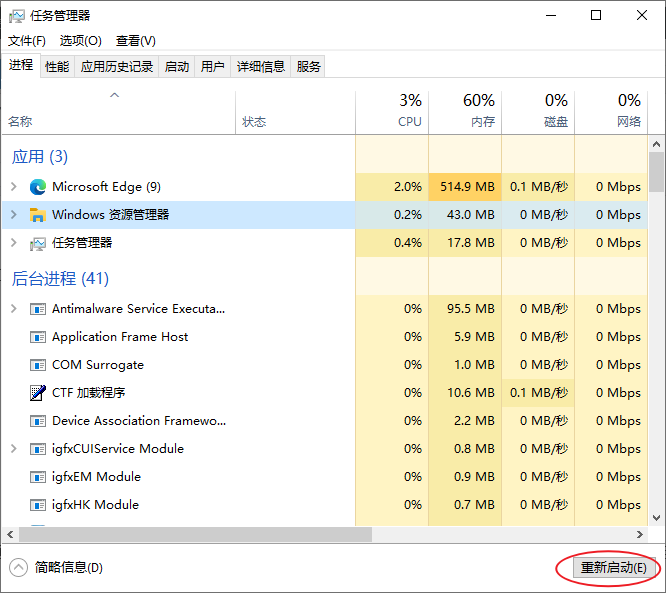Switch to the 用户 tab
The image size is (666, 593).
212,67
